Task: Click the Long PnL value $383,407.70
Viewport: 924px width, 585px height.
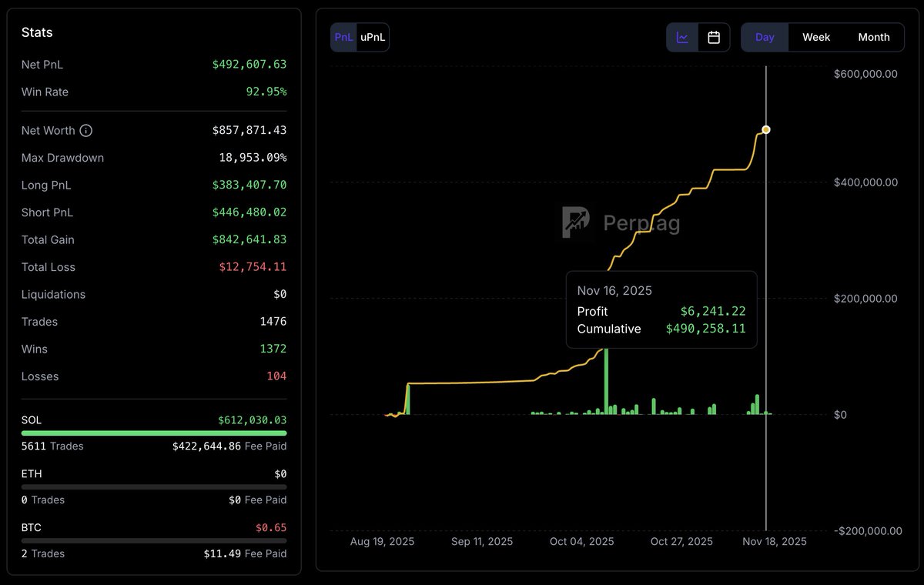Action: click(249, 186)
